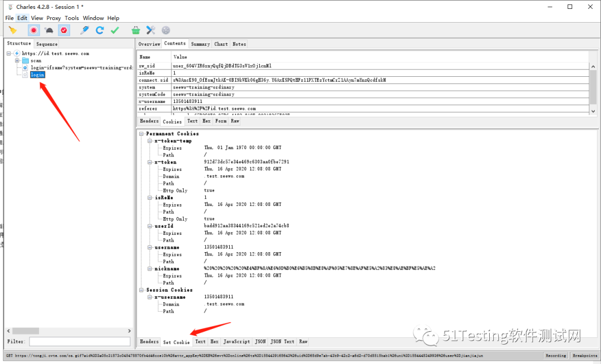
Task: Collapse the Session Cookies group
Action: 141,290
